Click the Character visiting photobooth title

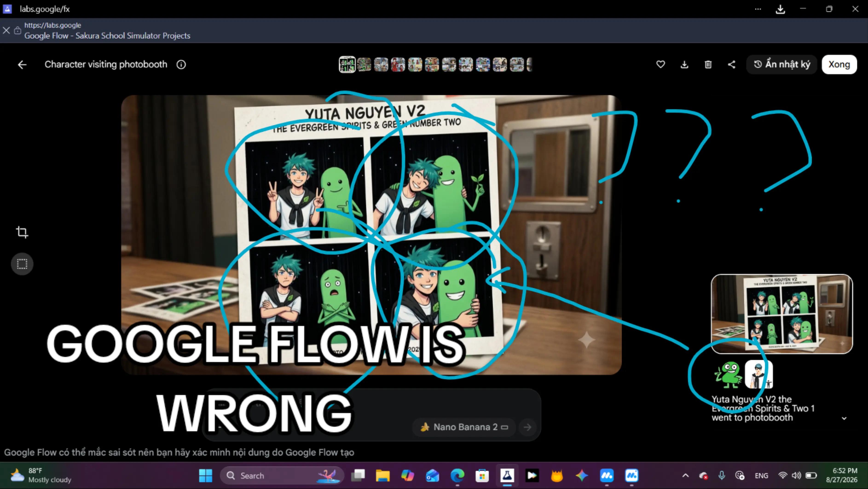(106, 64)
